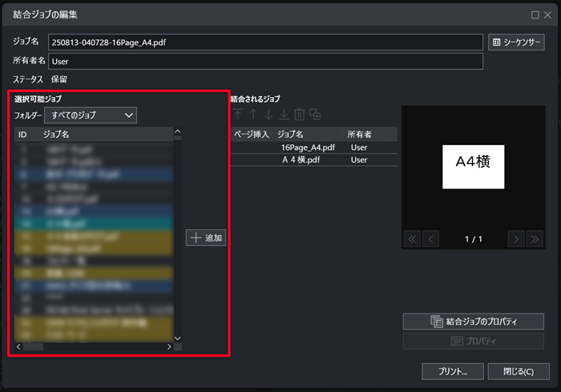Click horizontal scrollbar thumb of job list

[34, 346]
